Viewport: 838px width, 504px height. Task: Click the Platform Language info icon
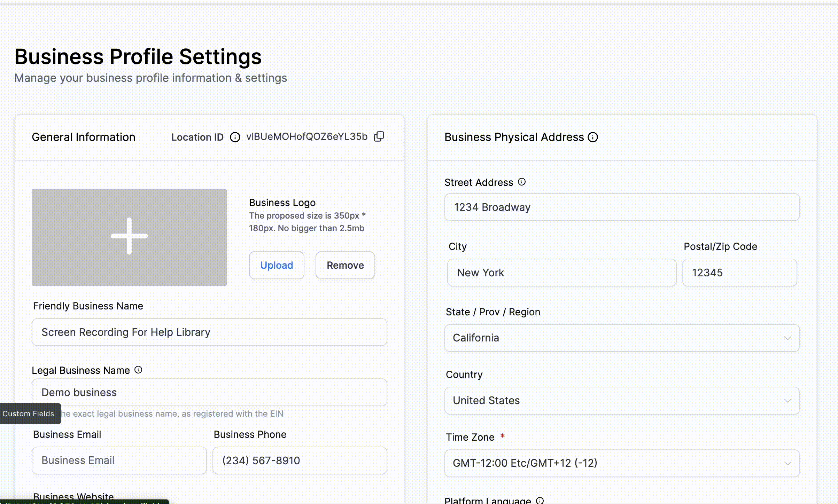pyautogui.click(x=540, y=501)
